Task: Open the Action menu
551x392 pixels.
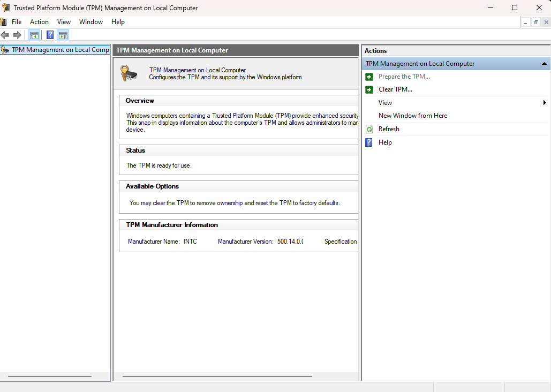Action: tap(40, 22)
